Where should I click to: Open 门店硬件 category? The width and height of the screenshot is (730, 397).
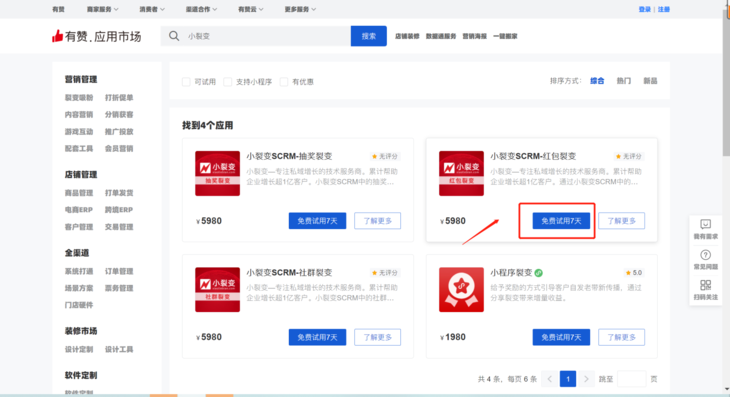[79, 305]
